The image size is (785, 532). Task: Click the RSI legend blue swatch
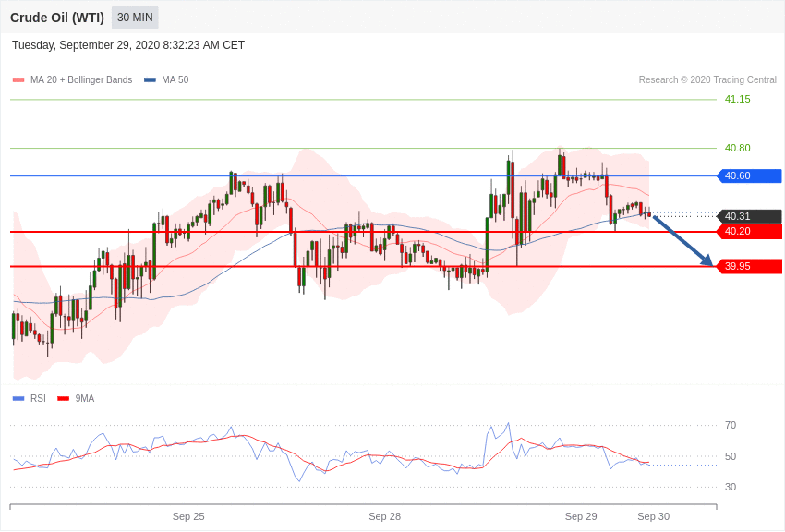18,398
